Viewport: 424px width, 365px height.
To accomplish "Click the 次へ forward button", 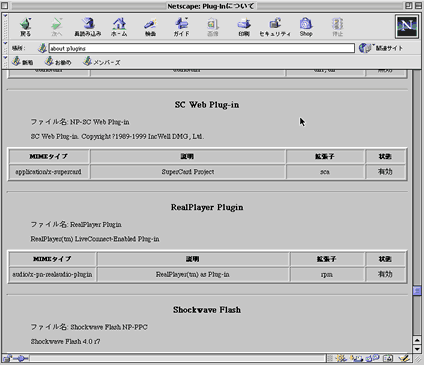I will [x=56, y=27].
